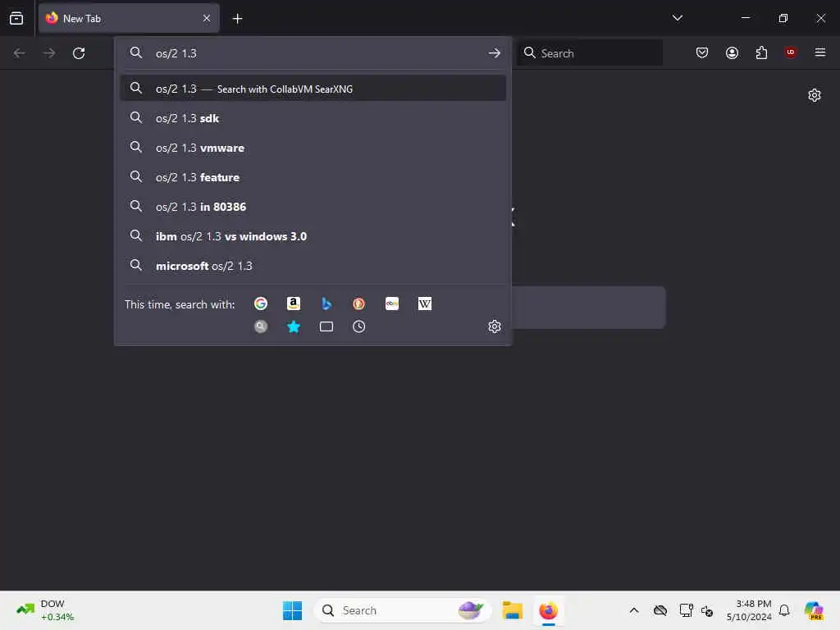Open the uBlock Origin extension icon
Image resolution: width=840 pixels, height=630 pixels.
[790, 52]
